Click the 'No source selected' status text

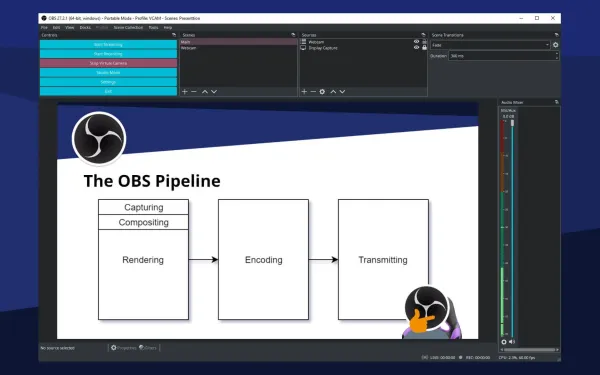coord(58,348)
